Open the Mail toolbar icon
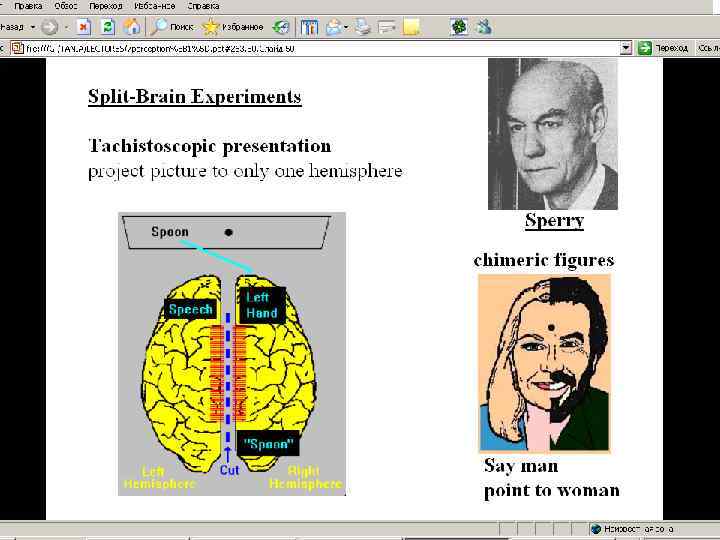720x540 pixels. 333,27
